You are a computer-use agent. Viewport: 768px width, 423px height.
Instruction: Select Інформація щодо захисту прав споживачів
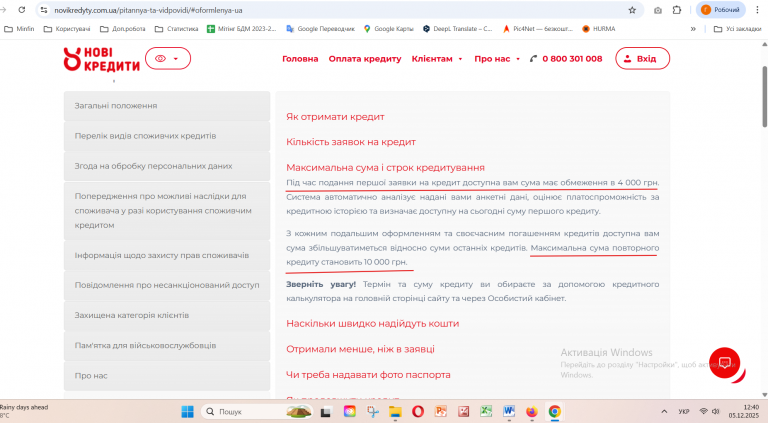tap(167, 255)
